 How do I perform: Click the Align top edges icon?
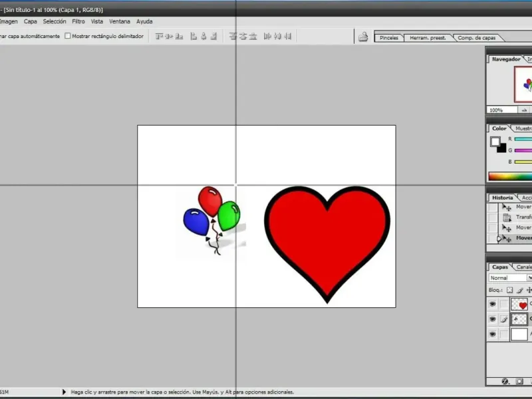coord(159,36)
